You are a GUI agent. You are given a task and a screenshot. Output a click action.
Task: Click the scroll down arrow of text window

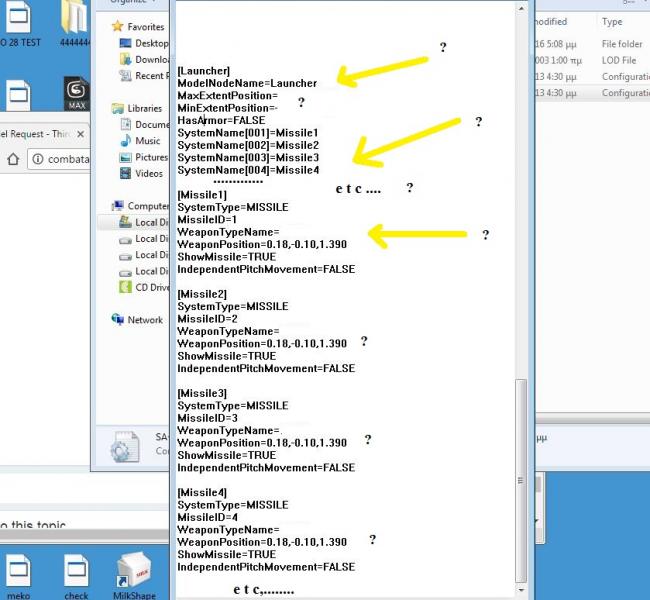(521, 590)
